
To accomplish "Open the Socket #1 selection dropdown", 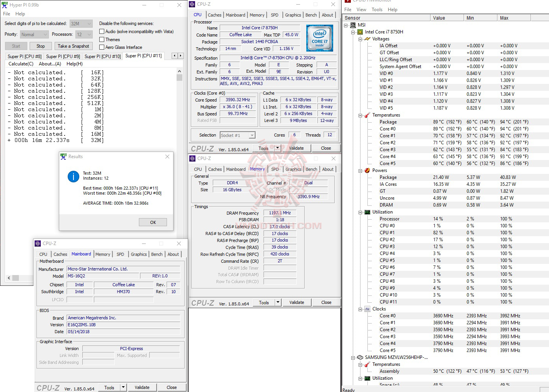I will [x=238, y=135].
